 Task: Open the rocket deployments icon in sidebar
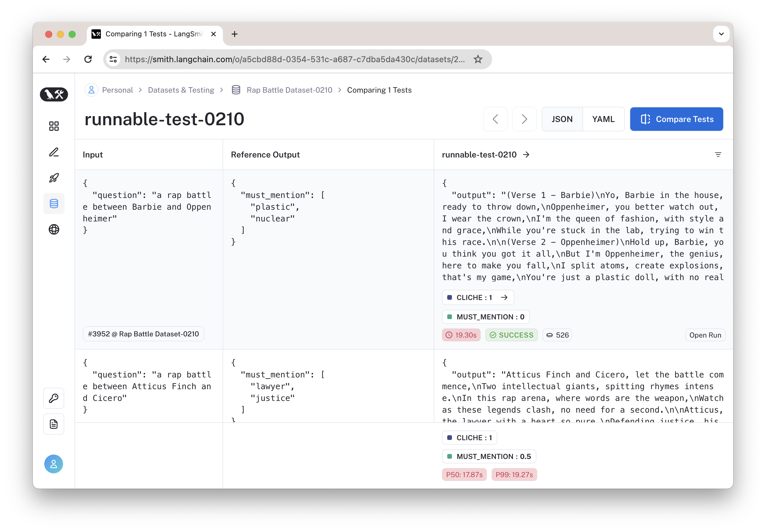pos(54,178)
